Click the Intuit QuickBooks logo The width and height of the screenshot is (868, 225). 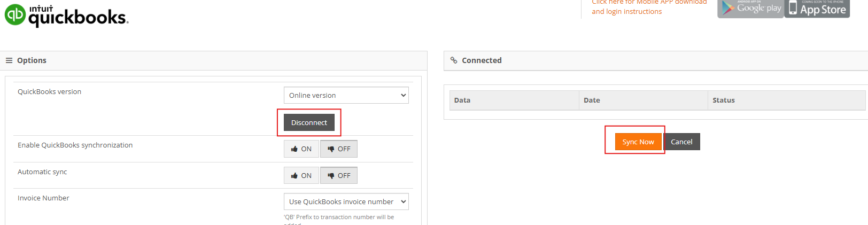[67, 15]
